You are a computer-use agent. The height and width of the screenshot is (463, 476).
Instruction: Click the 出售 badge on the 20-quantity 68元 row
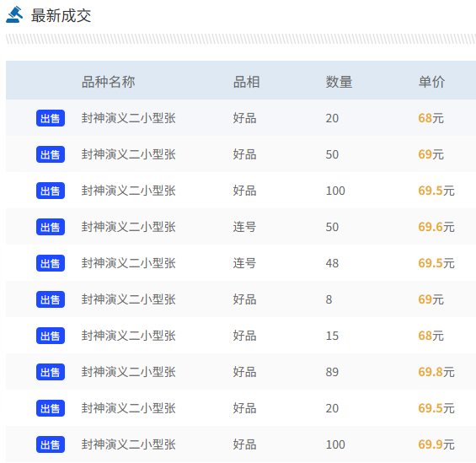(51, 118)
